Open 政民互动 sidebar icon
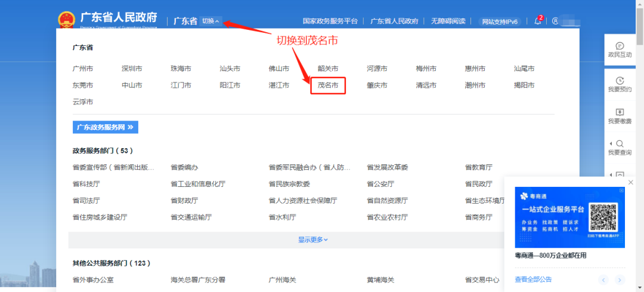 (620, 50)
